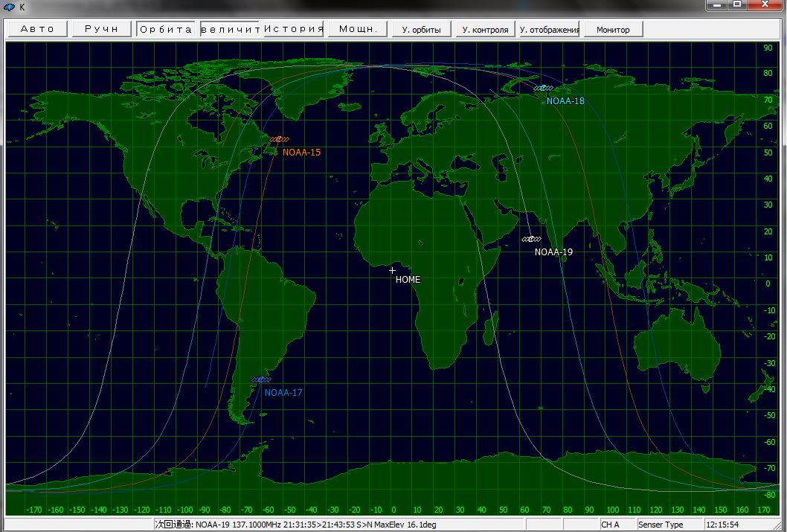Click the NOAA-18 label on the map
Image resolution: width=787 pixels, height=532 pixels.
(565, 100)
